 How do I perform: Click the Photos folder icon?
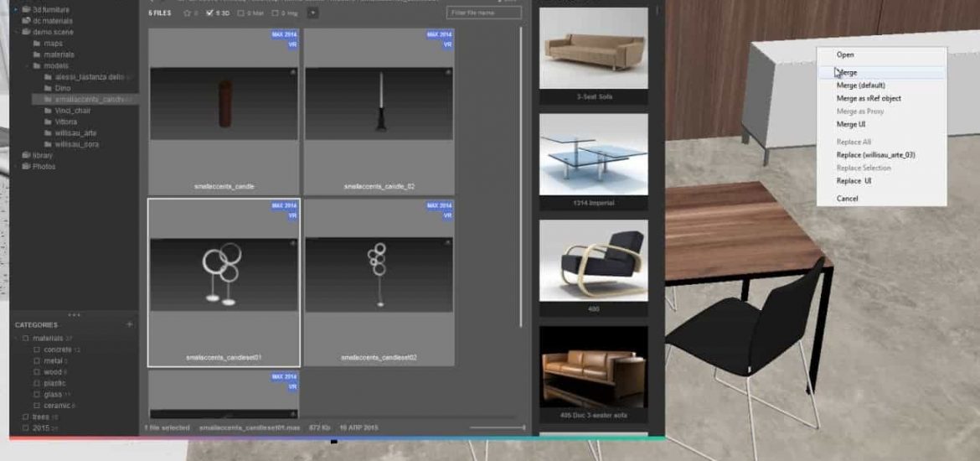pyautogui.click(x=25, y=167)
